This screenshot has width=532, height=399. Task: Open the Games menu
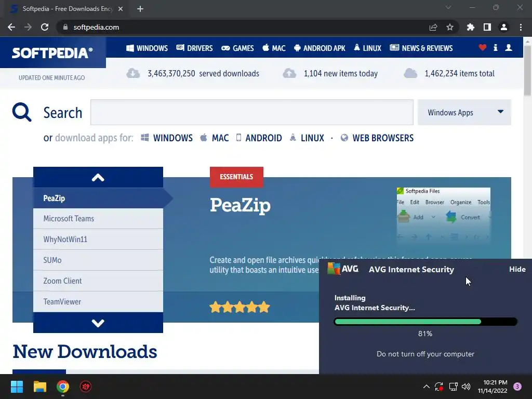click(237, 48)
